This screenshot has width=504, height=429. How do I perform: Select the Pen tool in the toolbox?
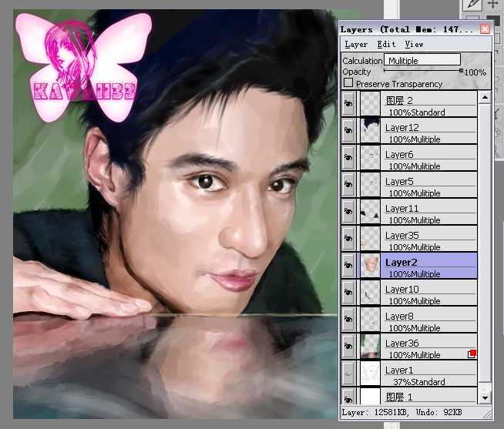(473, 4)
